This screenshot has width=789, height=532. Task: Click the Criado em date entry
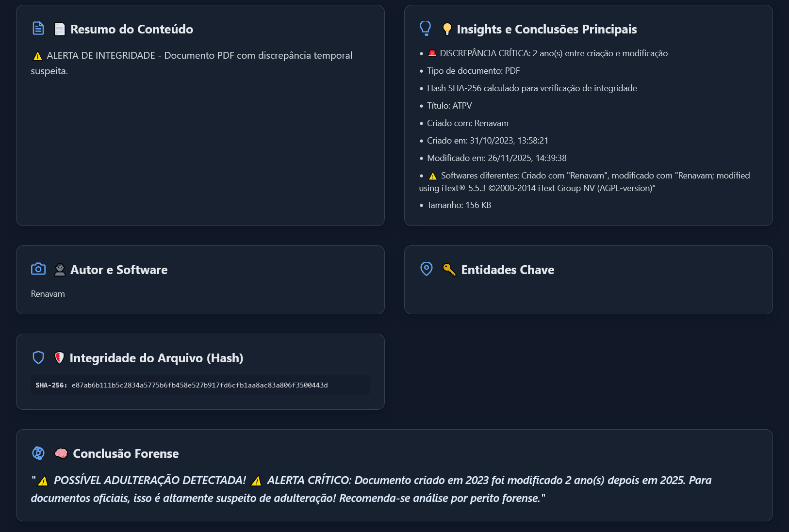click(x=487, y=141)
